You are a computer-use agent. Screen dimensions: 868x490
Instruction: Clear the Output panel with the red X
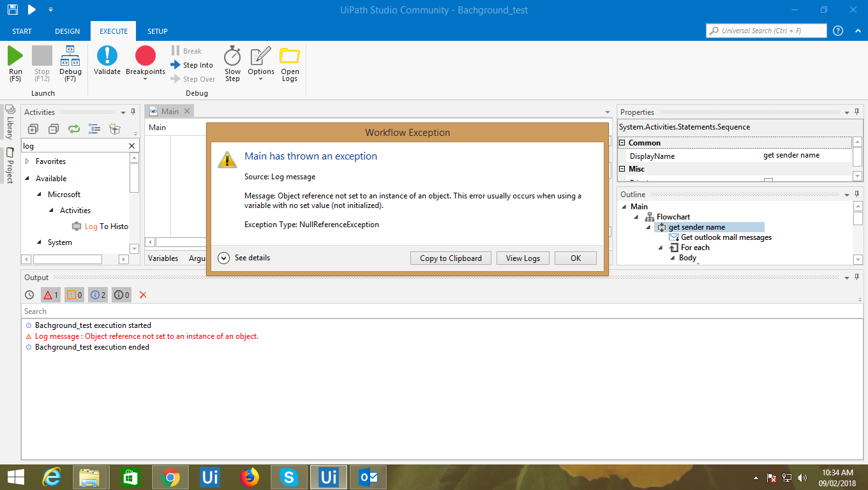coord(143,295)
